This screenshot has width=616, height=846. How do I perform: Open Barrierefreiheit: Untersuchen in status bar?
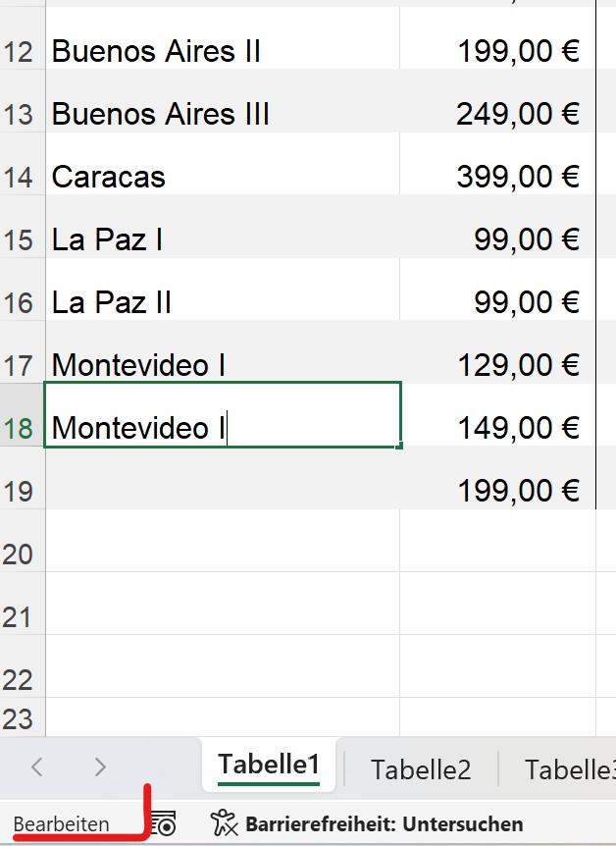[383, 824]
